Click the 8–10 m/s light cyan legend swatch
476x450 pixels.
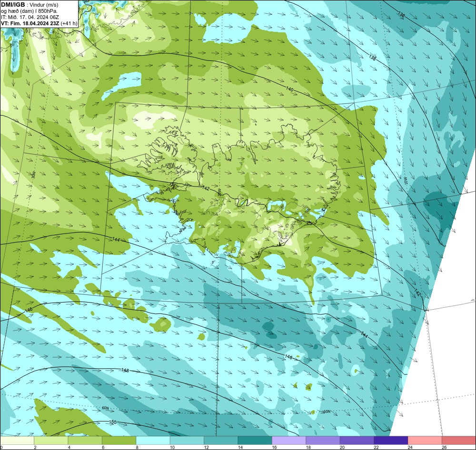click(153, 440)
